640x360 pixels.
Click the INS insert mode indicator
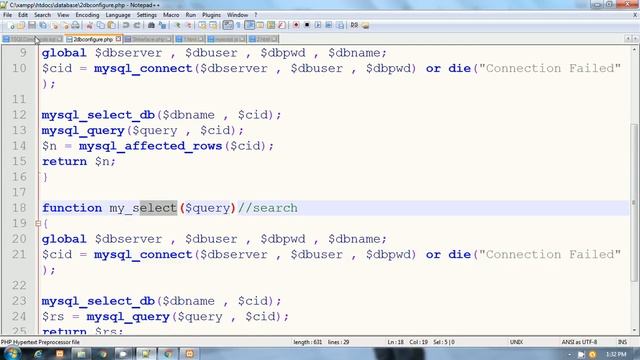pyautogui.click(x=622, y=342)
